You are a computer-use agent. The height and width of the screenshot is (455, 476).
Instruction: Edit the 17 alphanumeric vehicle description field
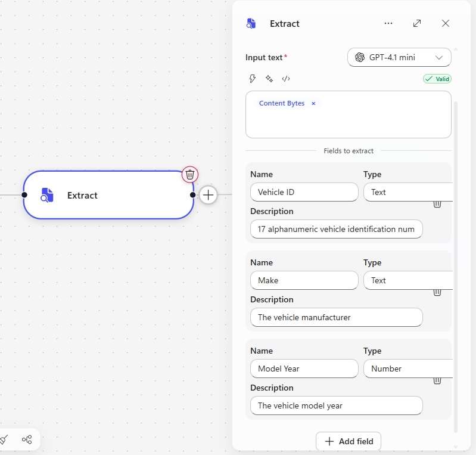[x=337, y=229]
